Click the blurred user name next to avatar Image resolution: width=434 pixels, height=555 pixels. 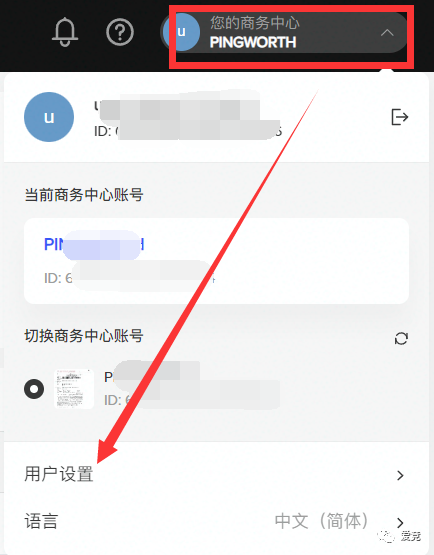177,106
